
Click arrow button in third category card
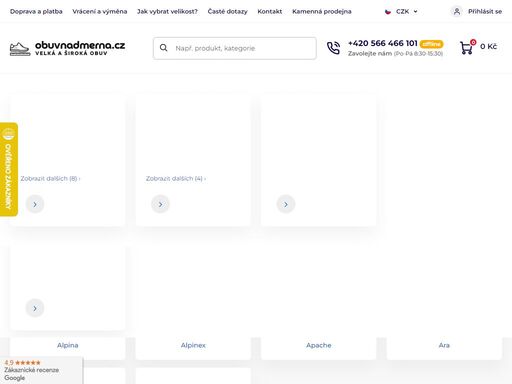[286, 204]
